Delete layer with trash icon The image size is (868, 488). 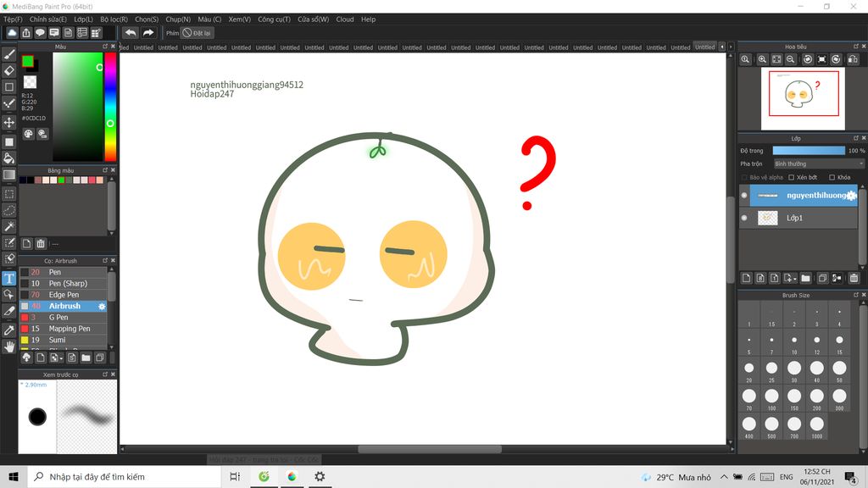click(x=854, y=278)
